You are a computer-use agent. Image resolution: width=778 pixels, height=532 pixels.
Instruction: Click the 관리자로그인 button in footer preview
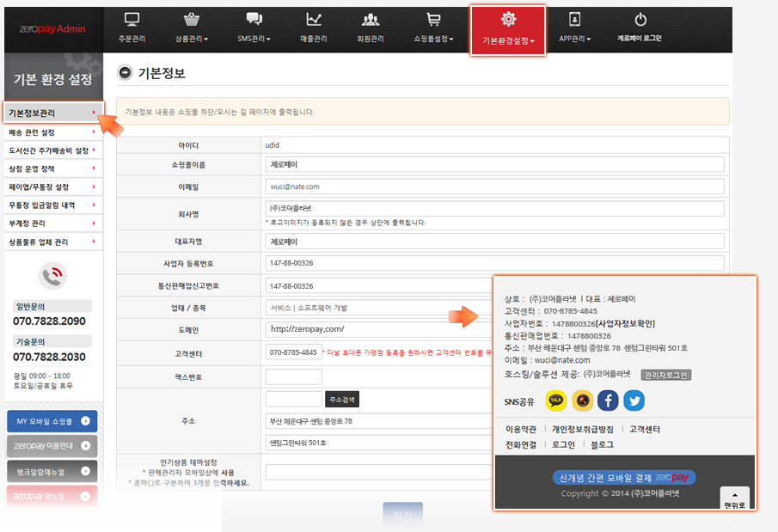click(x=666, y=376)
